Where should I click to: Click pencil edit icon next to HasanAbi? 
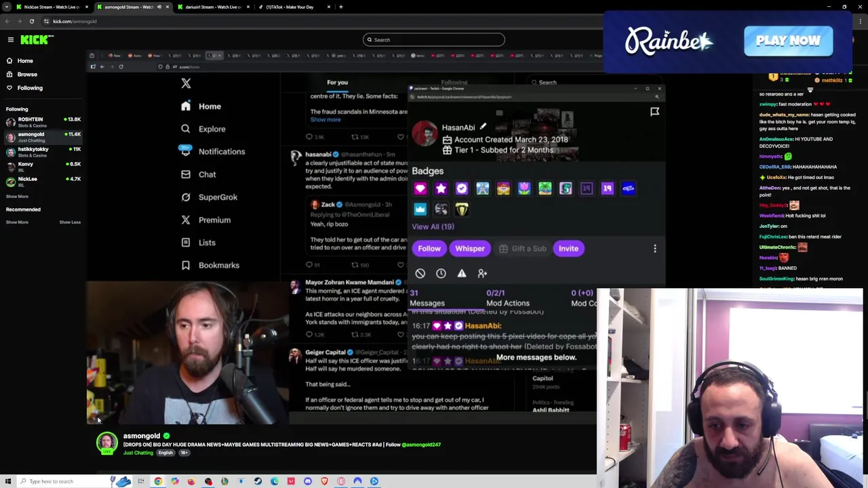pyautogui.click(x=483, y=127)
